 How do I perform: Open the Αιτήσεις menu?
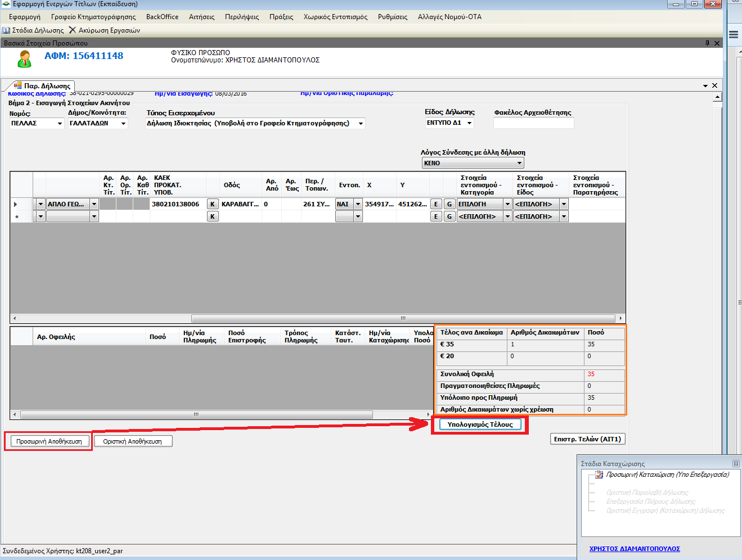201,17
